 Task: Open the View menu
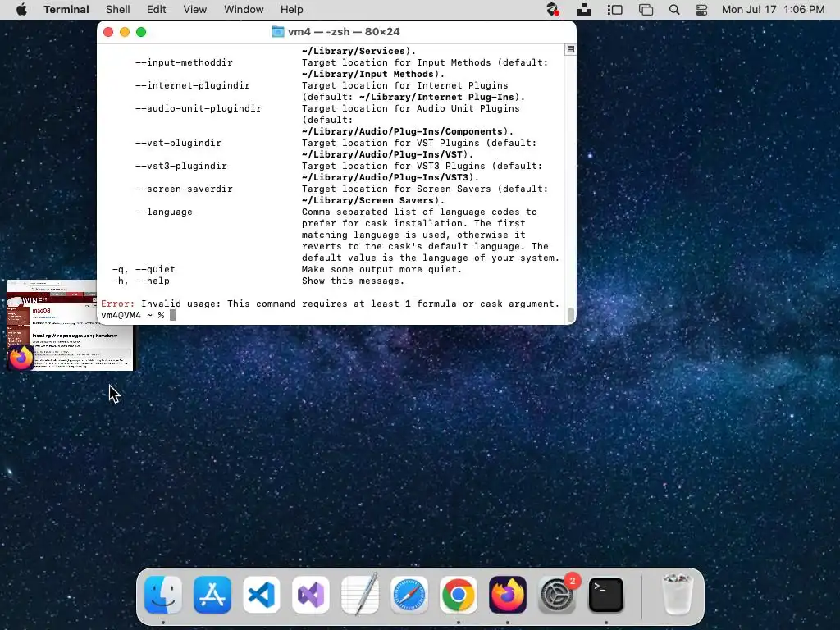point(195,10)
